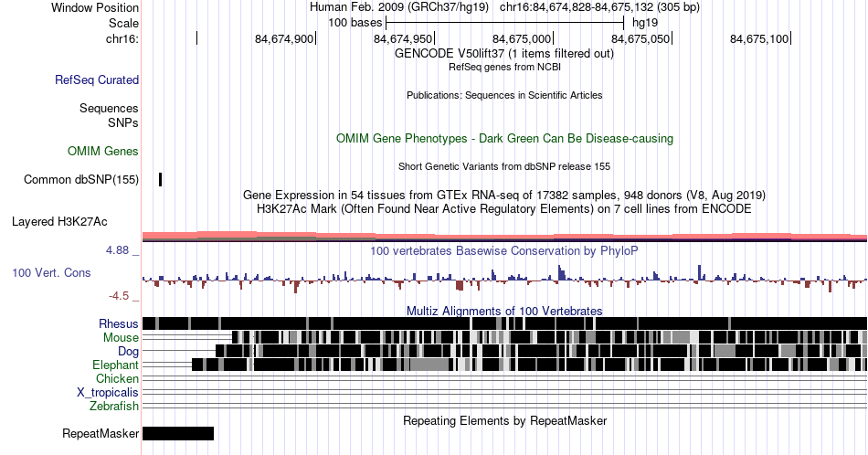Viewport: 868px width, 455px height.
Task: Click the 84,675,100 ruler position
Action: [759, 38]
